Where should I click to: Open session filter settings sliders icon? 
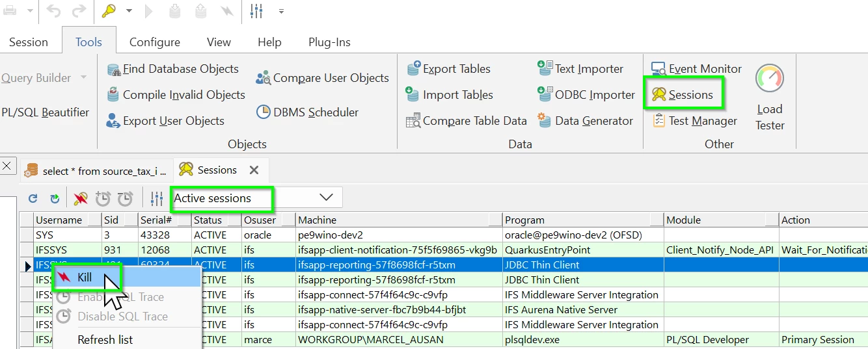point(157,198)
